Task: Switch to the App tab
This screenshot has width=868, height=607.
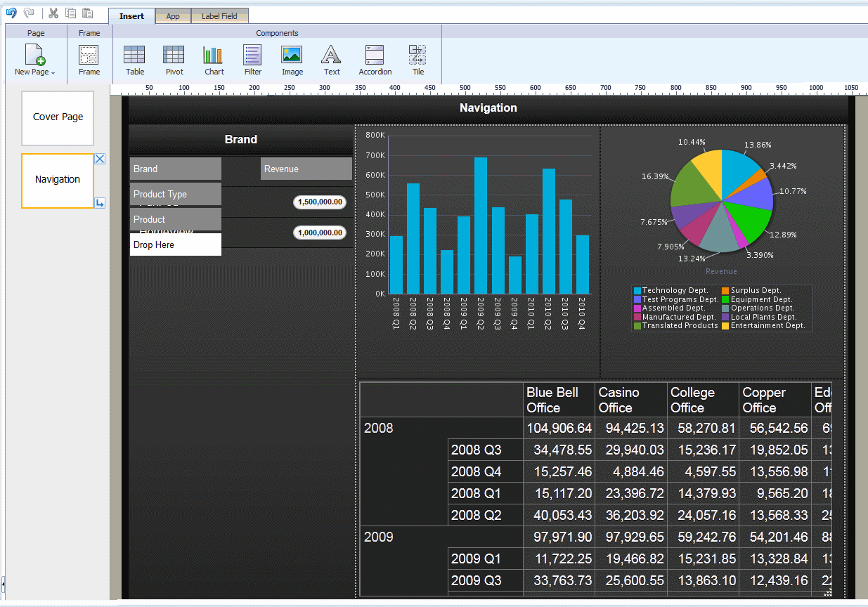Action: coord(173,16)
